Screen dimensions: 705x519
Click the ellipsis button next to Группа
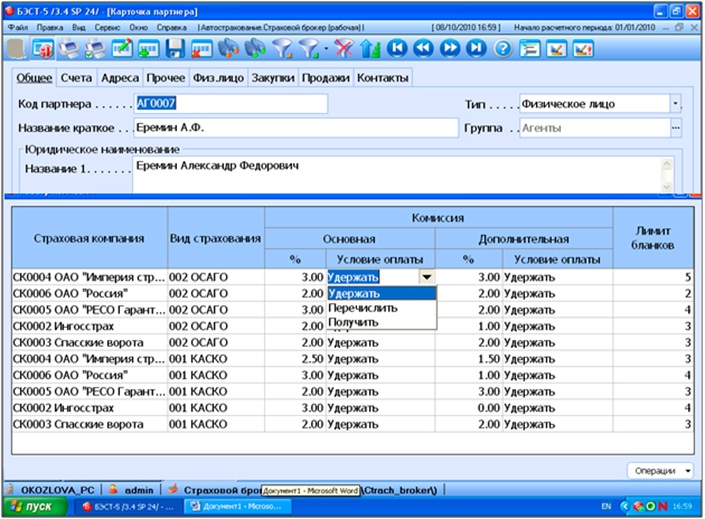click(675, 128)
